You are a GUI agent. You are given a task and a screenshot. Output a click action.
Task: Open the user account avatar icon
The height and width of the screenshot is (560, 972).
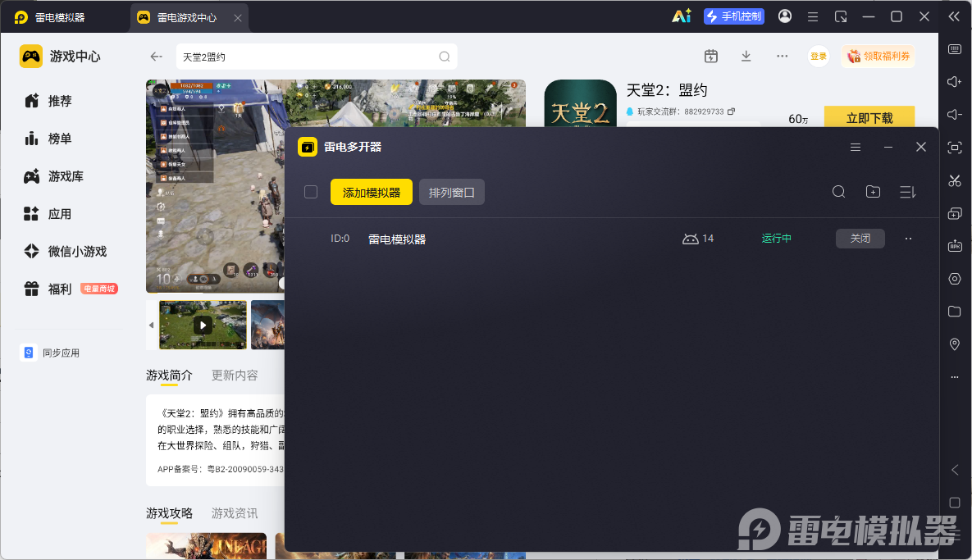[x=785, y=16]
